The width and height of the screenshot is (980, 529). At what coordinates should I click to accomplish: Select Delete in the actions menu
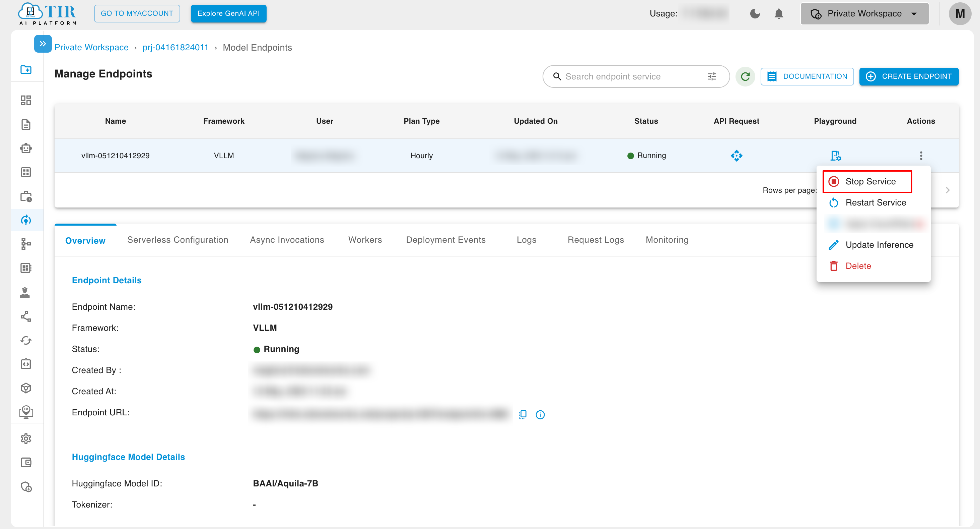pos(873,266)
